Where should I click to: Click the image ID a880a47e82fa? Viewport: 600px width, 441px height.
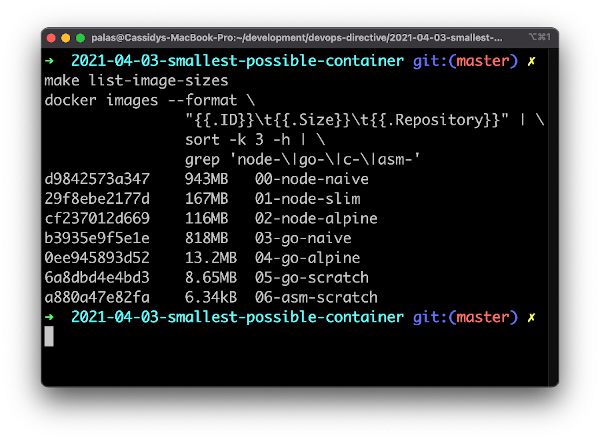click(x=97, y=297)
